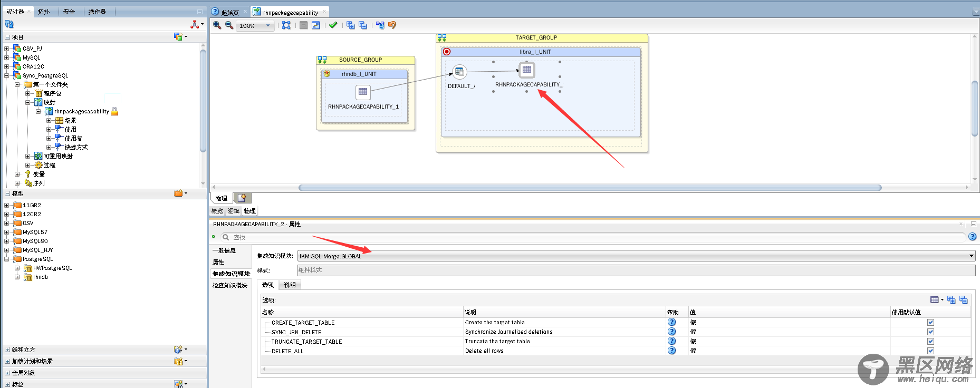The image size is (980, 388).
Task: Switch to the 安全 security tab
Action: point(69,12)
